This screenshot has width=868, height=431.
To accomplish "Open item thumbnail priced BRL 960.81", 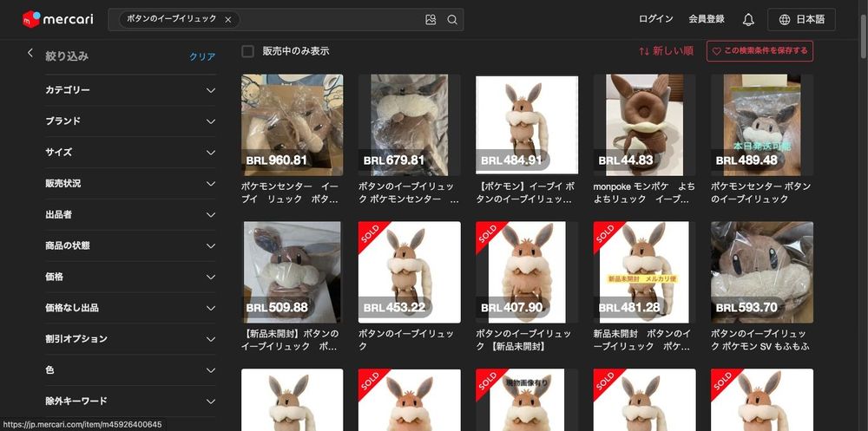I will 293,125.
